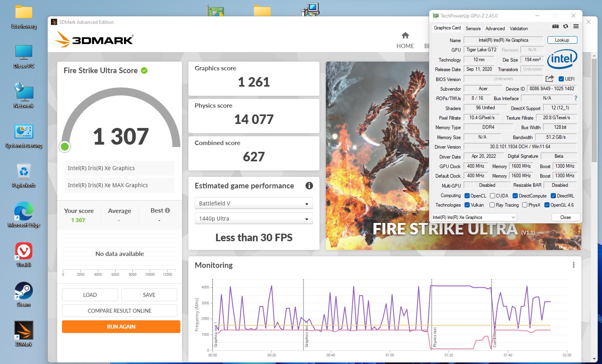Click LOAD result button
Image resolution: width=602 pixels, height=364 pixels.
tap(90, 295)
